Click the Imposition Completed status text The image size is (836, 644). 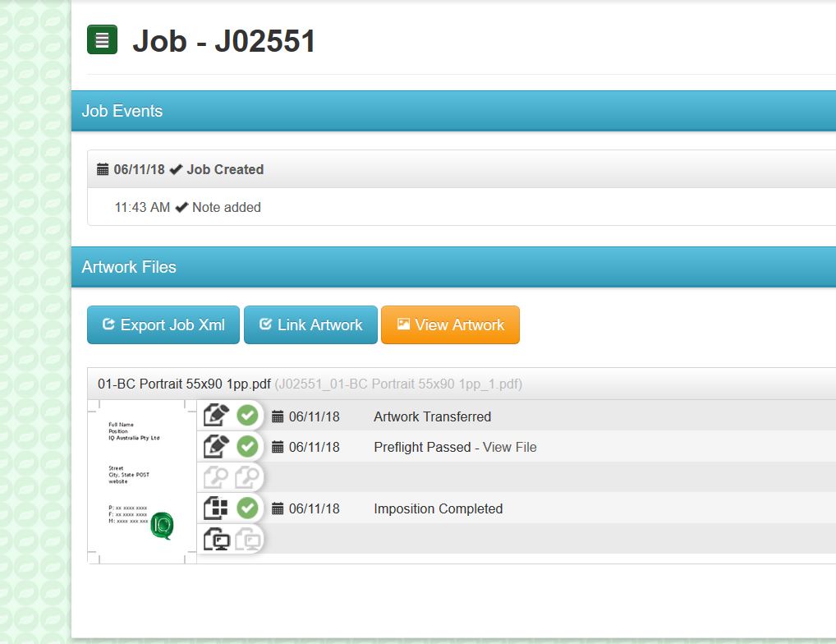(439, 509)
